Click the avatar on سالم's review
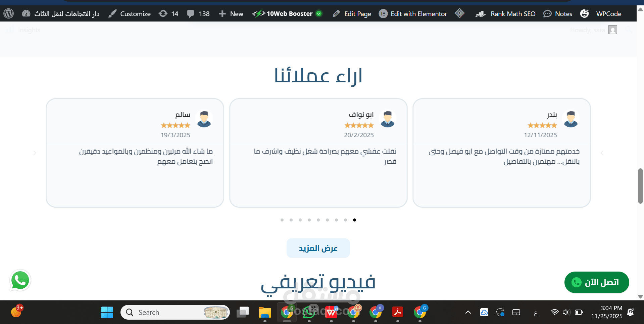Viewport: 644px width, 324px height. point(204,119)
